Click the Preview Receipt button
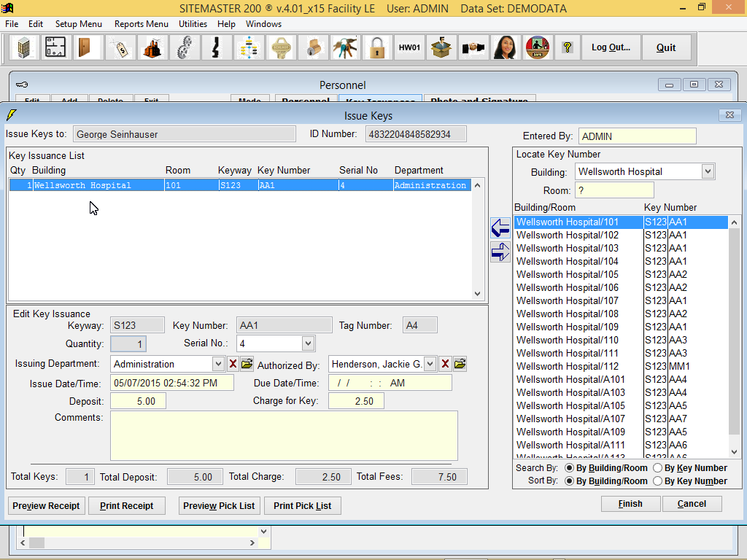The image size is (747, 560). (x=46, y=506)
